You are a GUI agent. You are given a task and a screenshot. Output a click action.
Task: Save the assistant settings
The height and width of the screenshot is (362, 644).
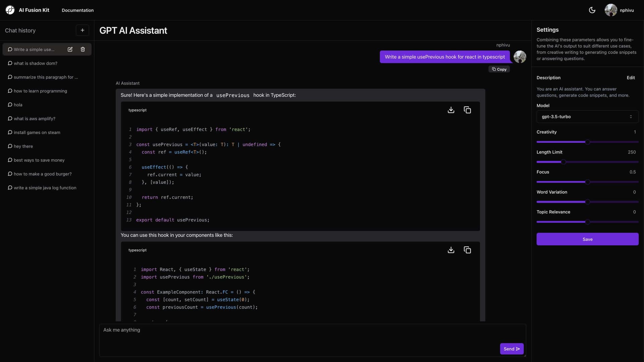tap(587, 239)
